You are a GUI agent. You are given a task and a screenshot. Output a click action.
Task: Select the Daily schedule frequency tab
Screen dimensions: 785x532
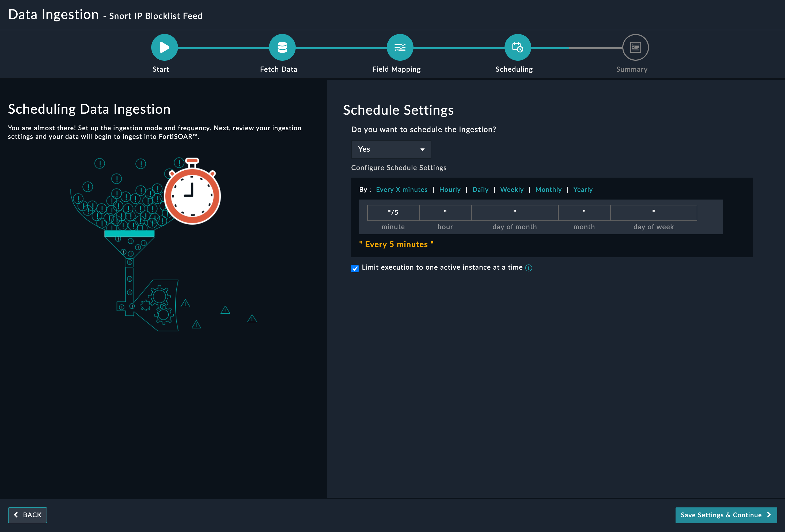point(480,189)
